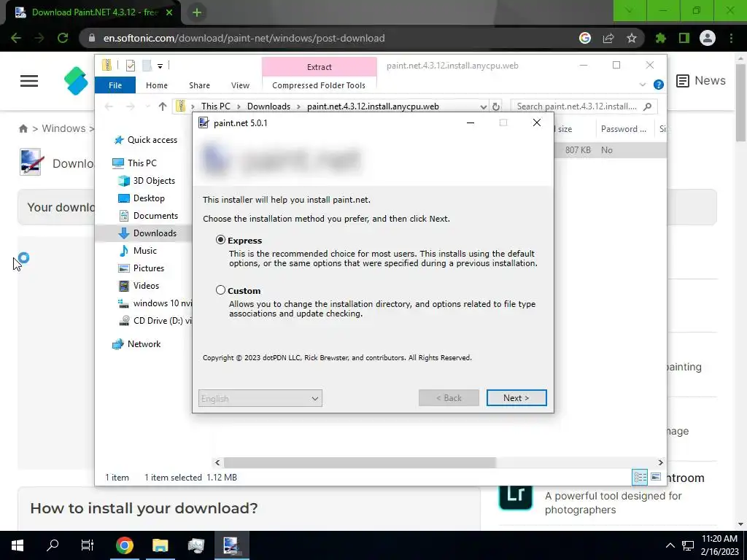
Task: Open the Extract contextual tab
Action: coord(320,67)
